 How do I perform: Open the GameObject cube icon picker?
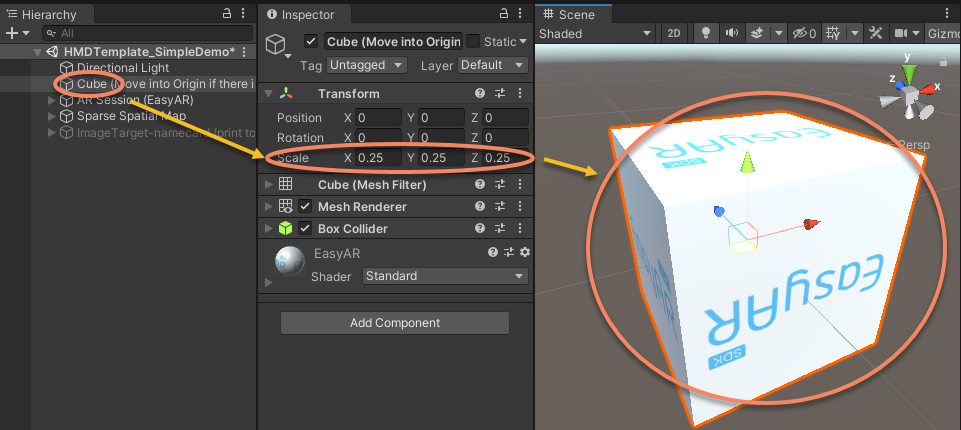[x=277, y=46]
